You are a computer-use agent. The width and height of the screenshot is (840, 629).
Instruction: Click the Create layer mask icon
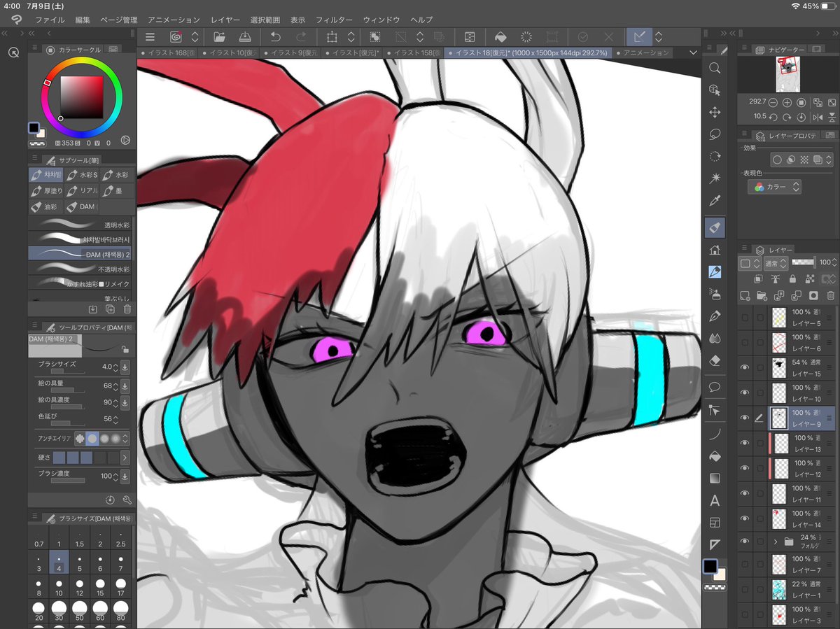tap(813, 295)
